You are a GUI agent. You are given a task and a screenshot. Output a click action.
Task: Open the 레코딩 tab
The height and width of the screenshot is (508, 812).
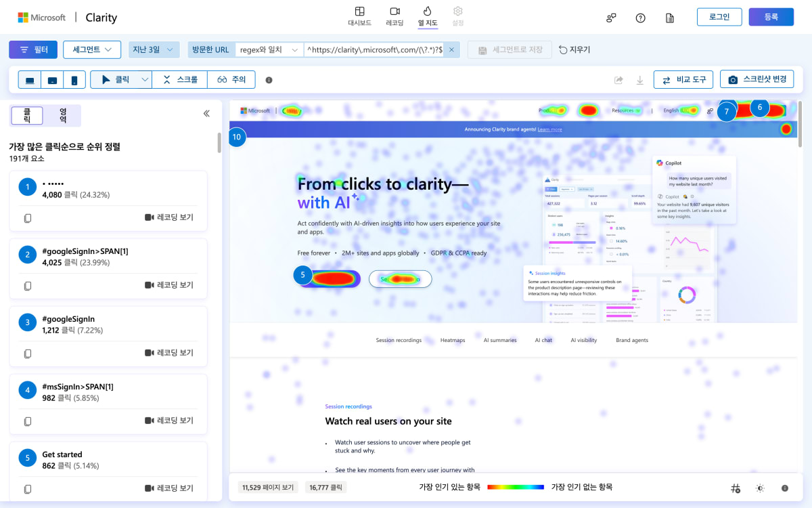point(394,17)
